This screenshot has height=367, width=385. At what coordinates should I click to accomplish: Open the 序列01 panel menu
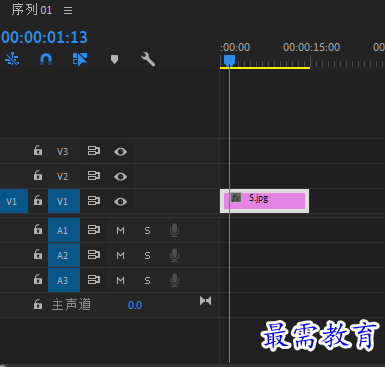[68, 11]
